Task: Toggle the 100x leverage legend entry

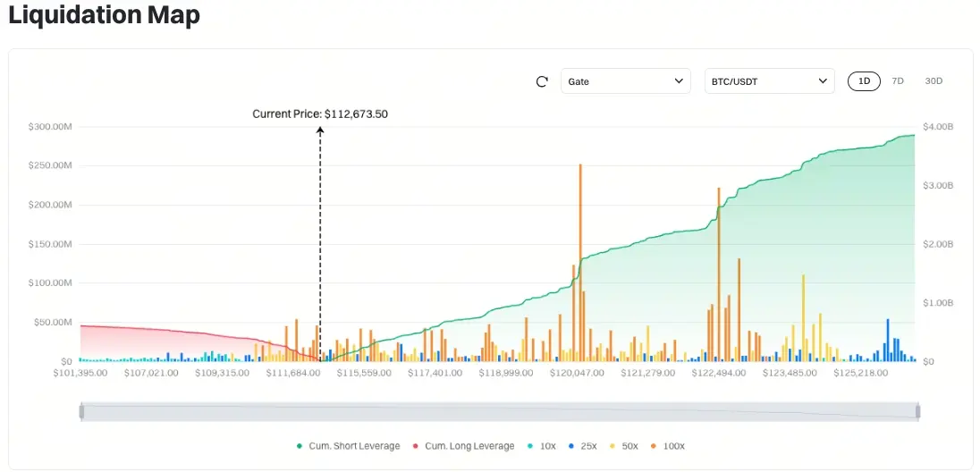Action: click(668, 446)
